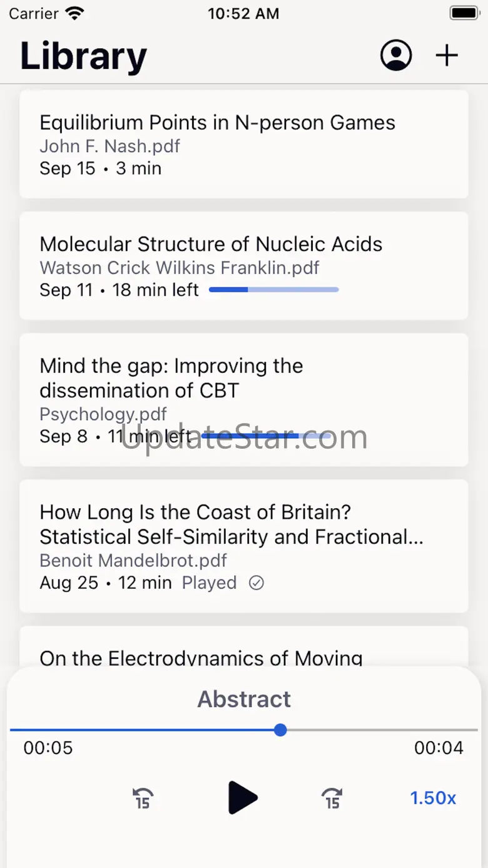Click the audio scrubber handle
This screenshot has width=488, height=868.
point(281,730)
